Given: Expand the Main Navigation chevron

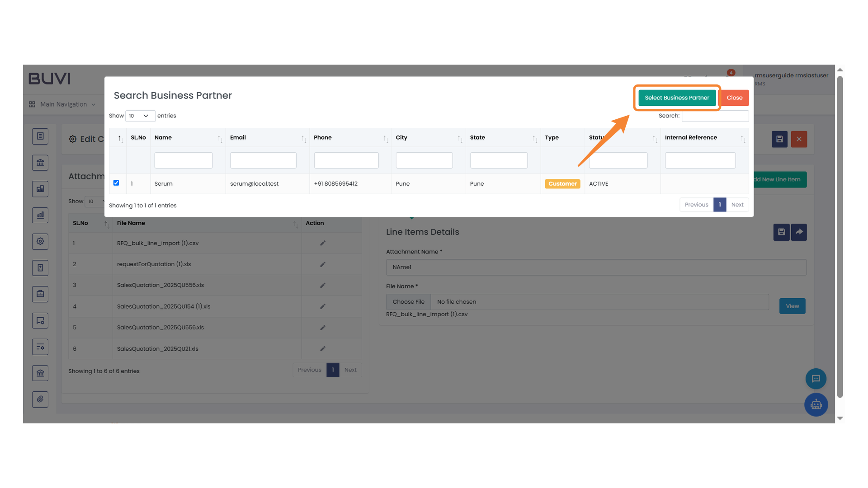Looking at the screenshot, I should pyautogui.click(x=94, y=104).
